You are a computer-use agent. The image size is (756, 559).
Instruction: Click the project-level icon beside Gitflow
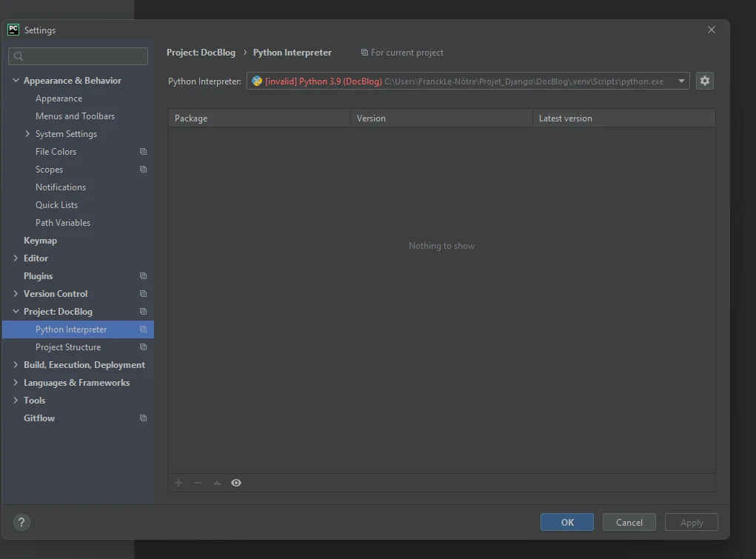point(144,418)
